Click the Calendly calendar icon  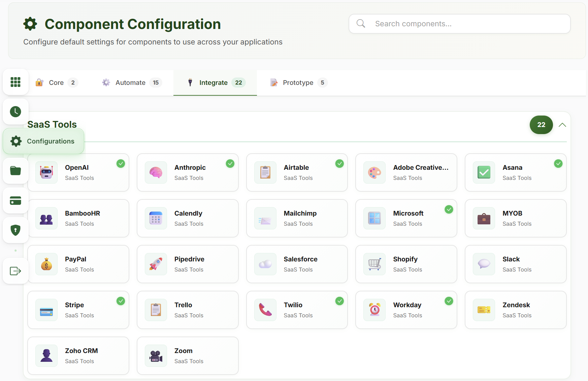156,218
